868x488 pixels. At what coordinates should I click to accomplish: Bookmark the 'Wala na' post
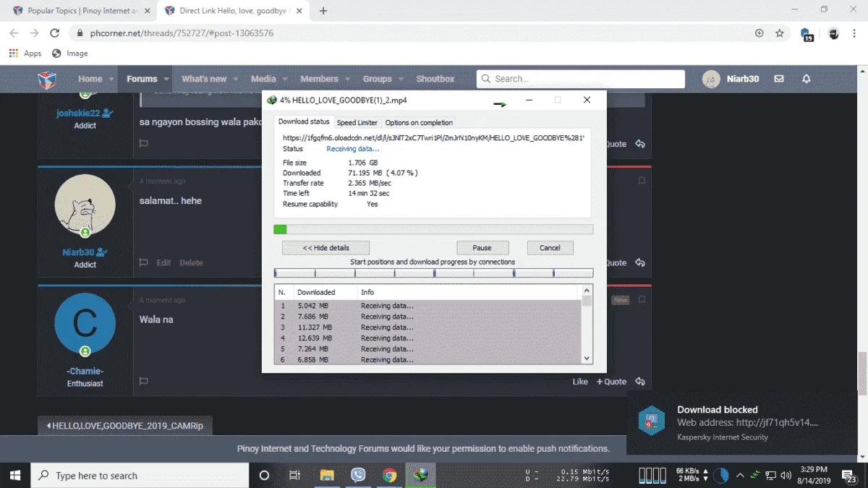point(642,299)
